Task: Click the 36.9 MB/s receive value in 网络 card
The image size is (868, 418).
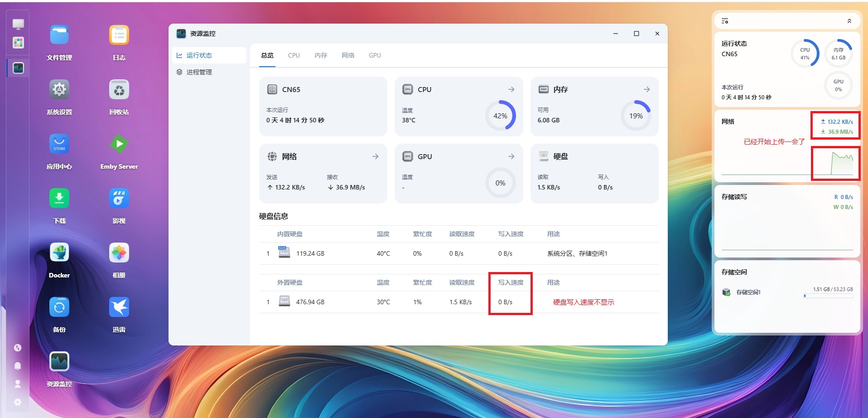Action: pyautogui.click(x=346, y=187)
